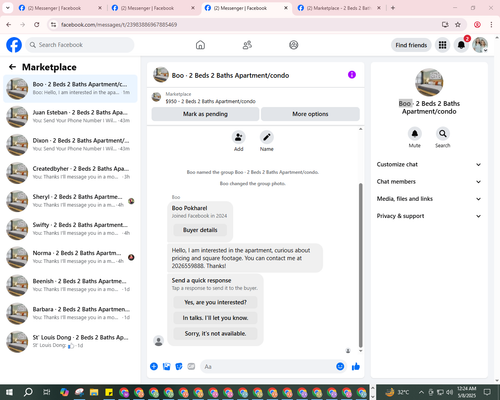Open the Swifty conversation
The image size is (500, 400).
70,229
